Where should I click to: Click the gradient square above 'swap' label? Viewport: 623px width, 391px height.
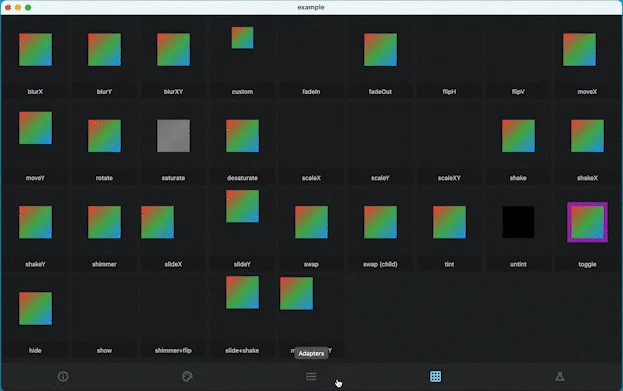(x=312, y=222)
